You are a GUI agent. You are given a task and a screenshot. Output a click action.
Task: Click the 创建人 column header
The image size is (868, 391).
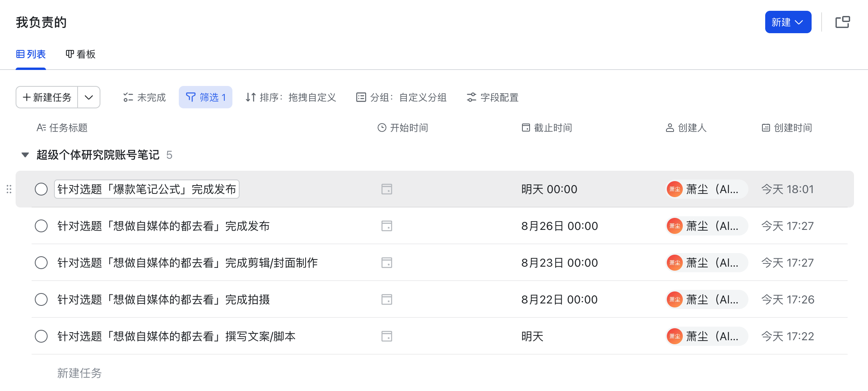pyautogui.click(x=686, y=128)
